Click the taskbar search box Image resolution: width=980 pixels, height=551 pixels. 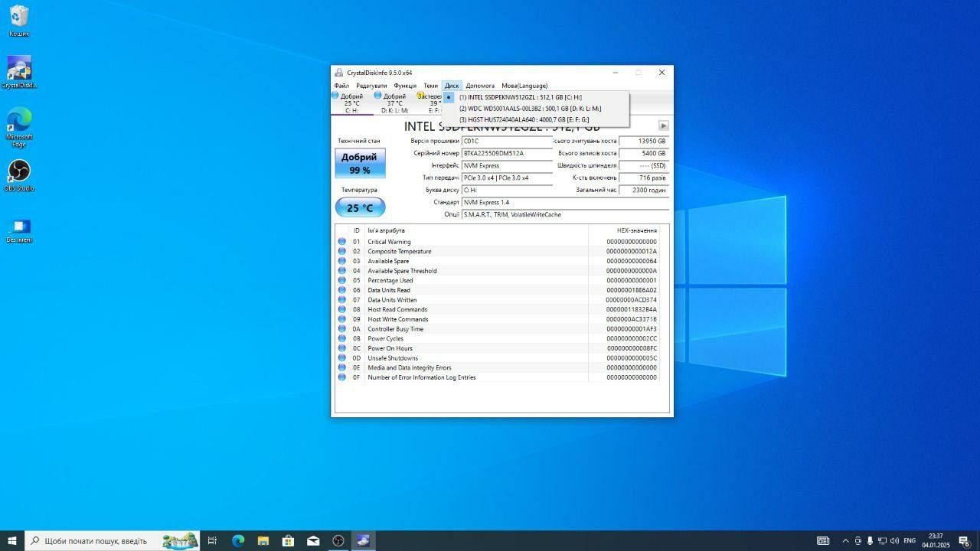[112, 540]
